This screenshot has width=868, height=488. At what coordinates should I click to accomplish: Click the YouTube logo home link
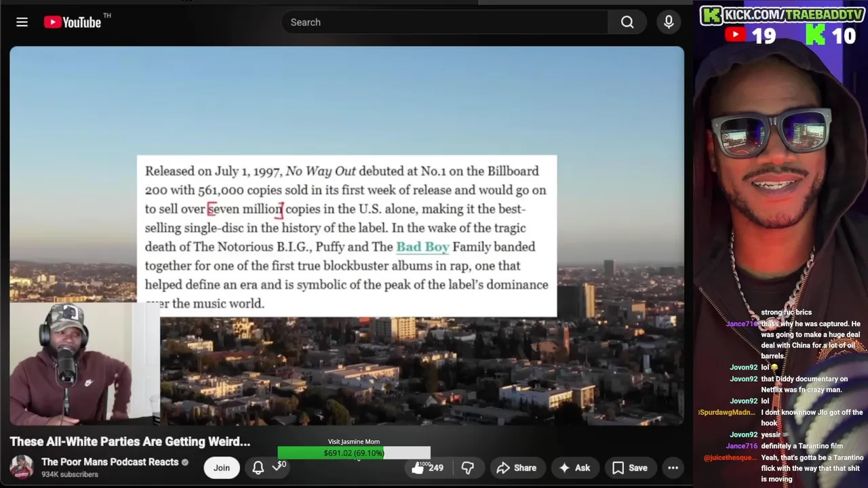pos(73,22)
